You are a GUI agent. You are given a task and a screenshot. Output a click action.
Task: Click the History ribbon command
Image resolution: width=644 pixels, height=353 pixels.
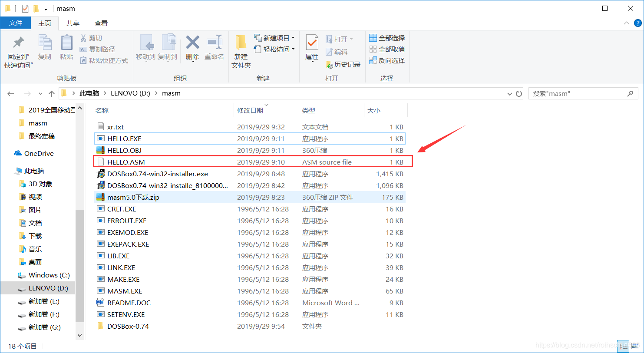pos(343,64)
